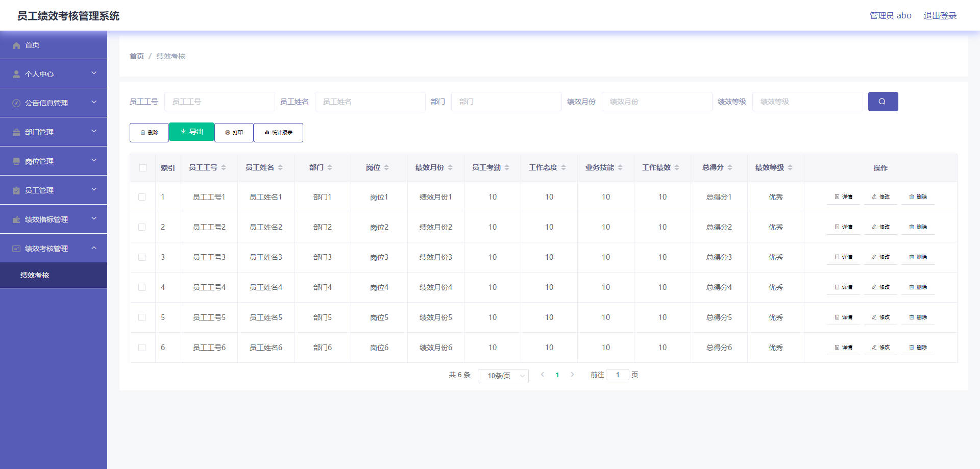Sort by 员工考勤 column arrows

click(507, 167)
